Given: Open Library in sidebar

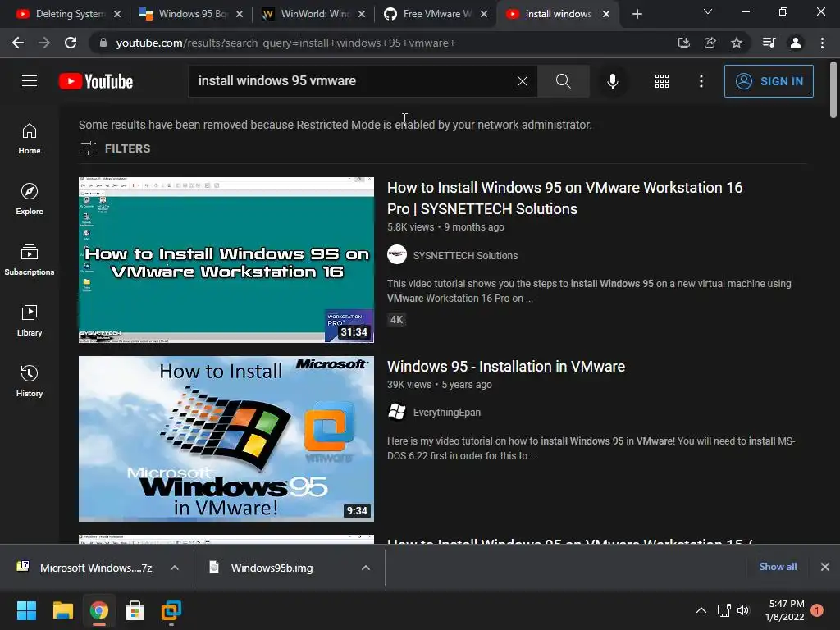Looking at the screenshot, I should point(30,321).
